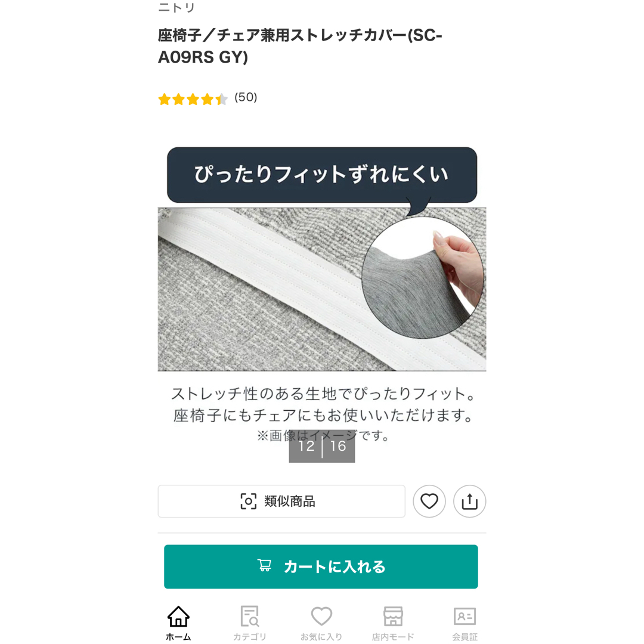Open the ニトリ brand link
Viewport: 644px width, 644px height.
tap(177, 7)
